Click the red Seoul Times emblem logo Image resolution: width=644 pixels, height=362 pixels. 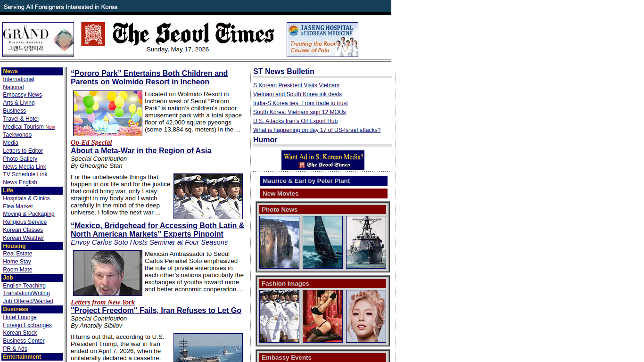[x=93, y=34]
